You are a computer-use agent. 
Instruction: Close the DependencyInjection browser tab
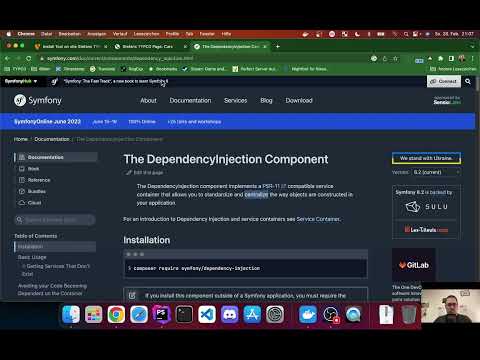(265, 46)
